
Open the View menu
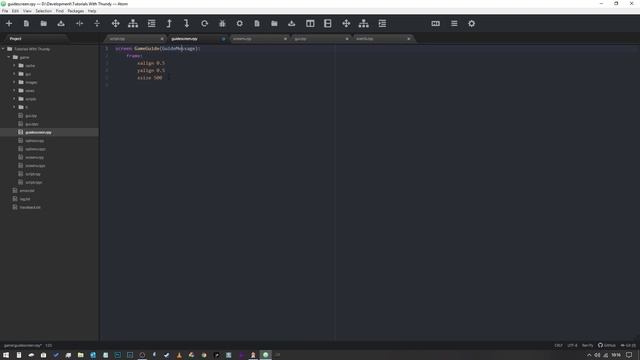27,11
